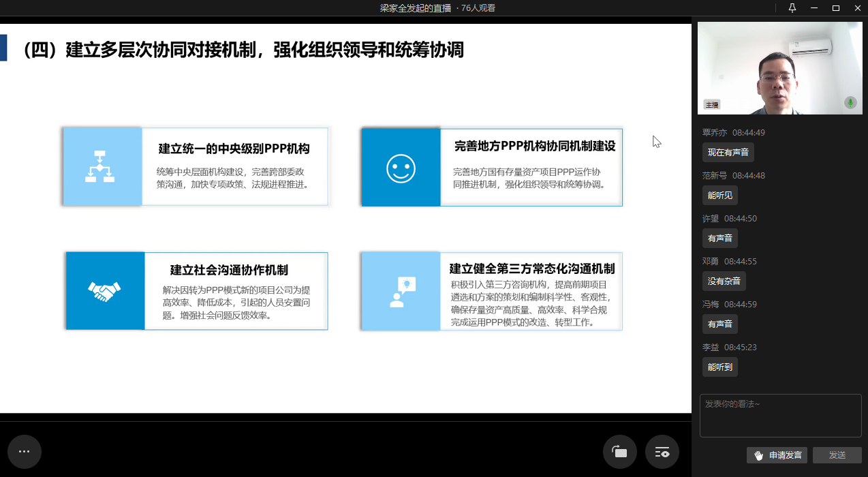Click the person with lightbulb icon on slide
The height and width of the screenshot is (477, 868).
click(x=401, y=292)
